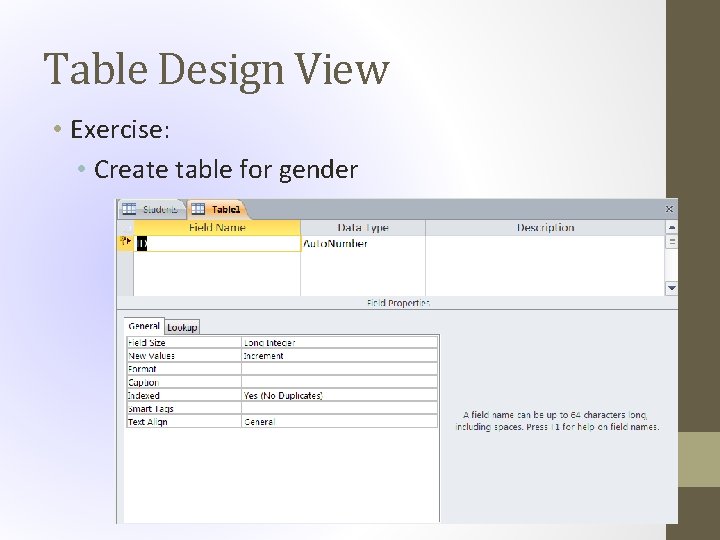Click the Description cell for ID field

pos(545,243)
